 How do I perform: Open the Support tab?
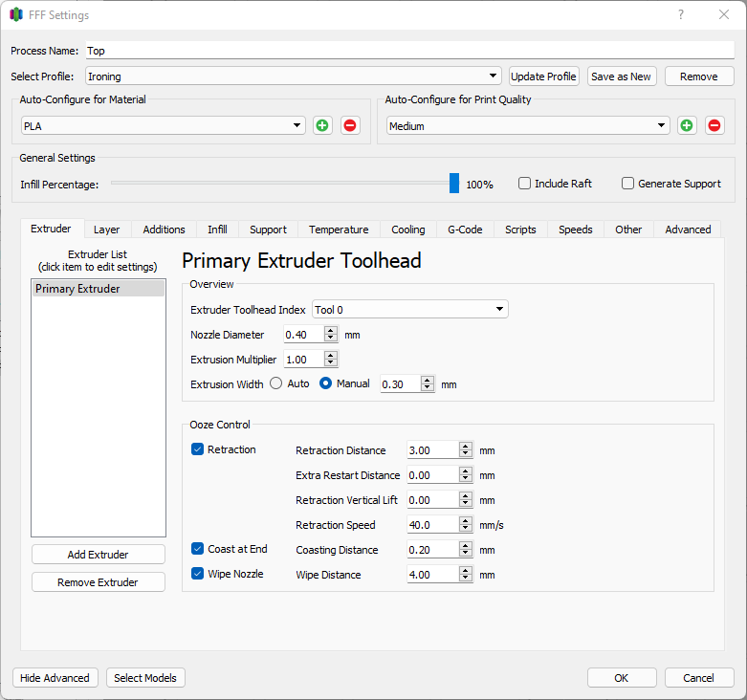pyautogui.click(x=268, y=230)
